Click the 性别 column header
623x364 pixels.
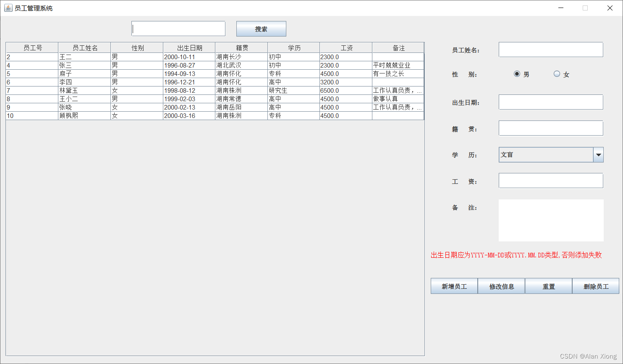tap(137, 47)
